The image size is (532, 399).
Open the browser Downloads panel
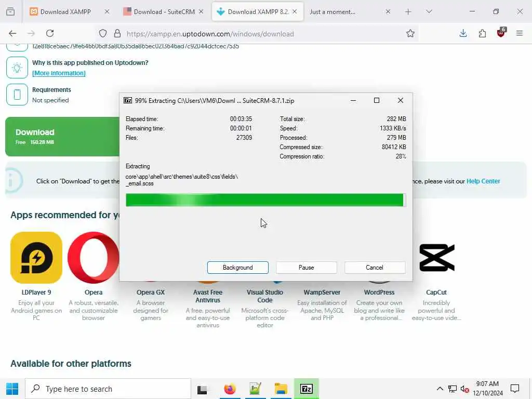[463, 33]
